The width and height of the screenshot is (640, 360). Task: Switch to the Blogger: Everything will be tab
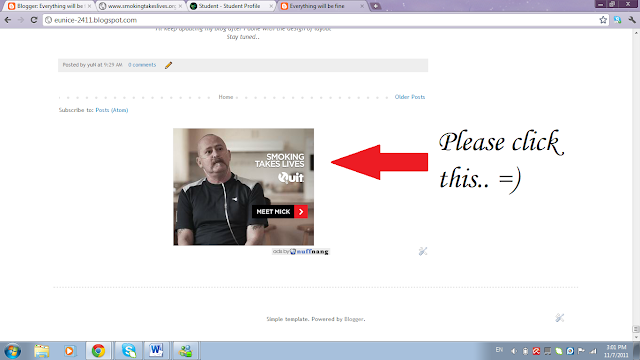[50, 6]
